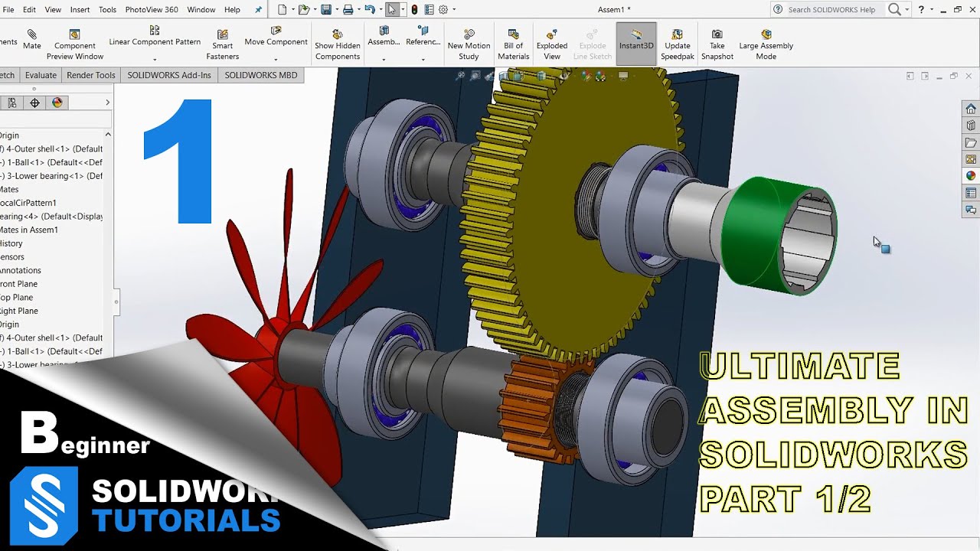Switch to the SOLIDWORKS MBD tab
Screen dimensions: 980x551
tap(260, 75)
